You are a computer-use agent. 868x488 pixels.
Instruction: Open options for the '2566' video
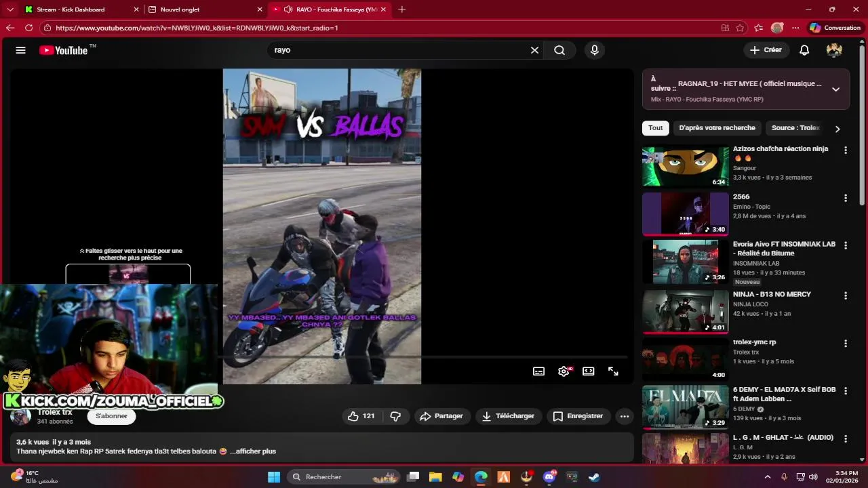(845, 198)
